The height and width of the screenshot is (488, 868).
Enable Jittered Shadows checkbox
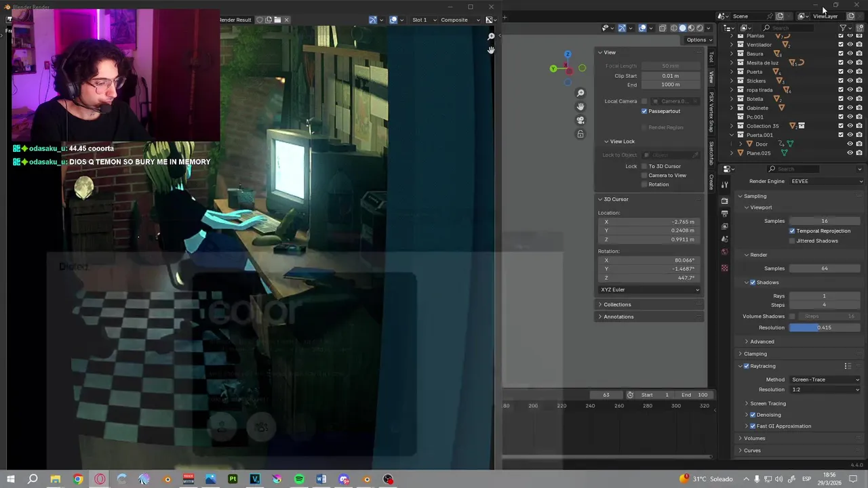792,241
